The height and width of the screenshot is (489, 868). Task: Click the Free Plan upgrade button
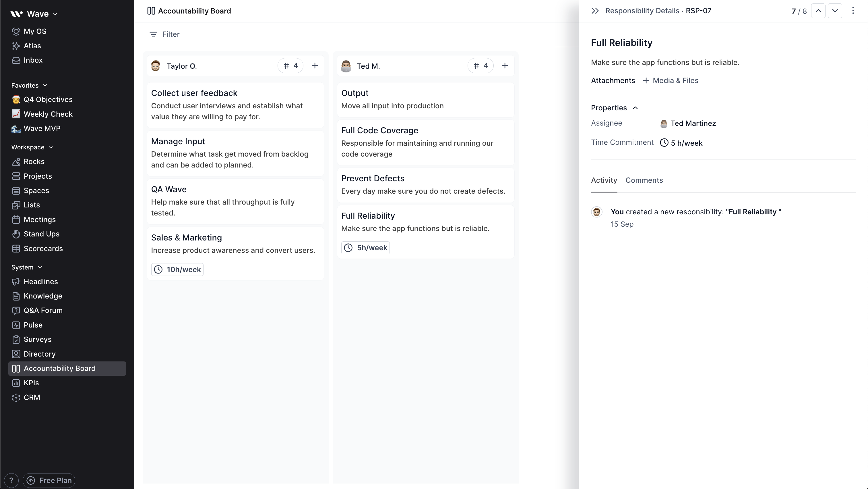click(49, 480)
